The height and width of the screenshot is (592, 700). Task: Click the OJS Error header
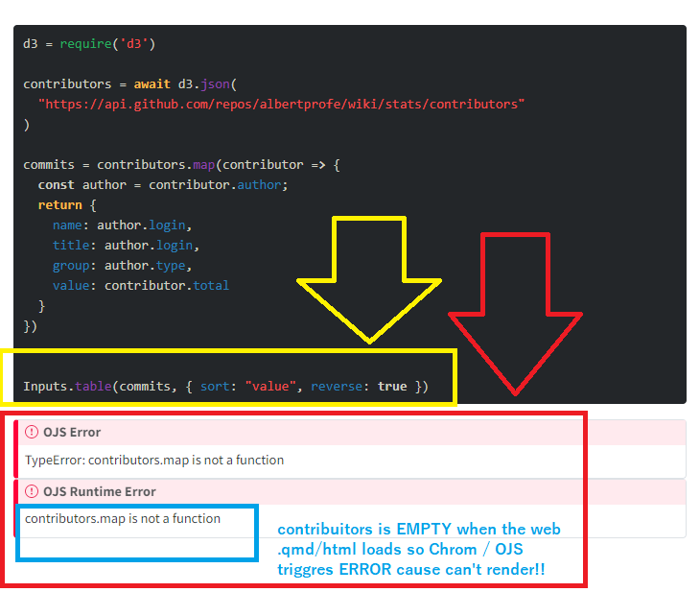(x=71, y=432)
